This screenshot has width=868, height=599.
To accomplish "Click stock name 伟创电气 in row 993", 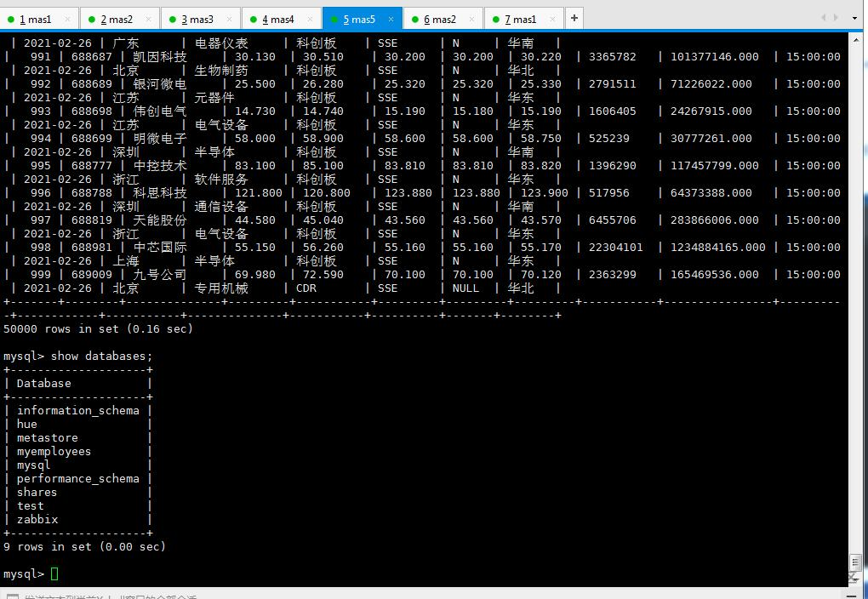I will (160, 111).
